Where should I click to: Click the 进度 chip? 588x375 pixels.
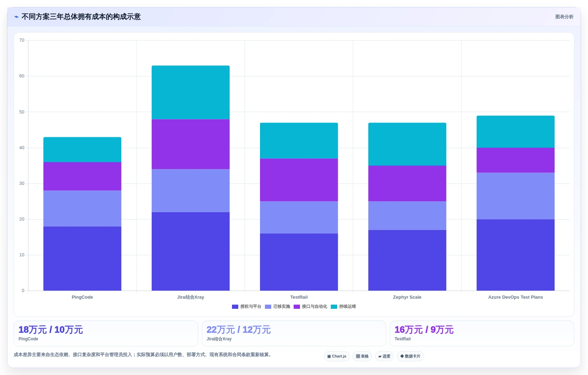(x=384, y=356)
